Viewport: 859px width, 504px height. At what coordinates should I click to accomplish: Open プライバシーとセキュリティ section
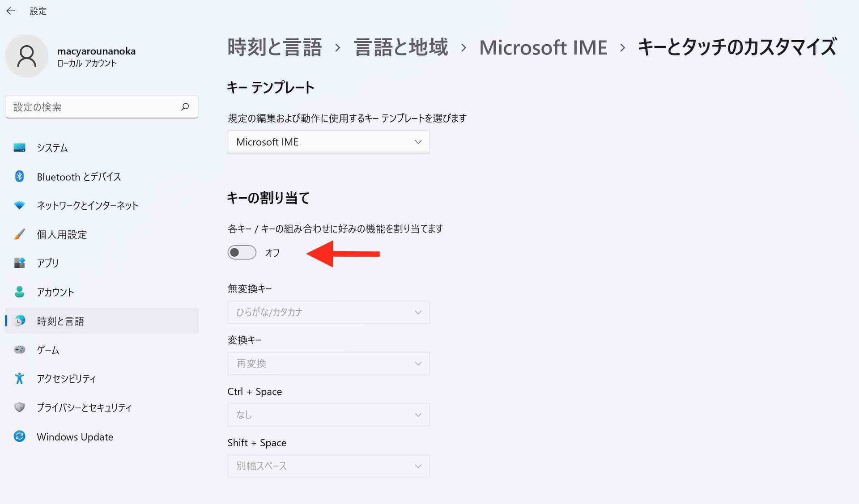[x=102, y=407]
